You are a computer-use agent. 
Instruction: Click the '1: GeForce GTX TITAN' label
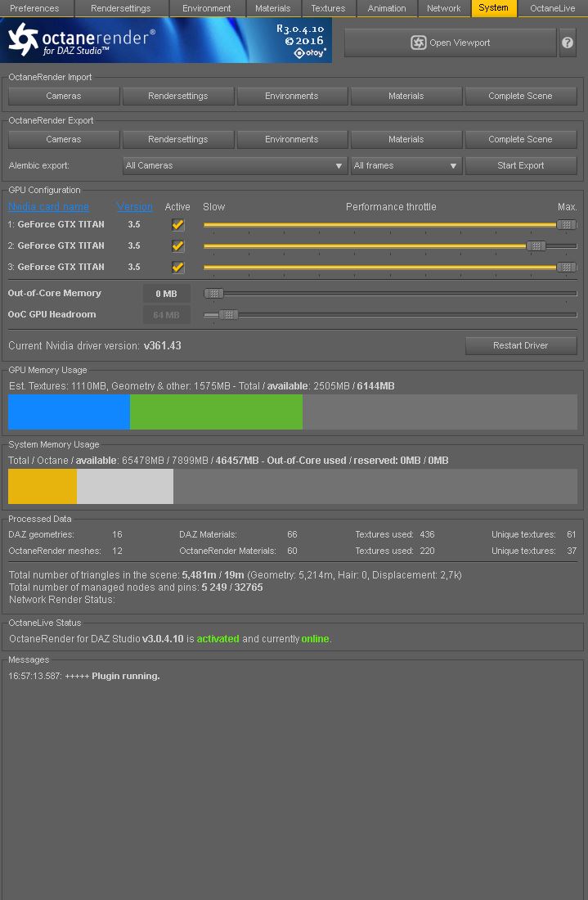tap(56, 224)
